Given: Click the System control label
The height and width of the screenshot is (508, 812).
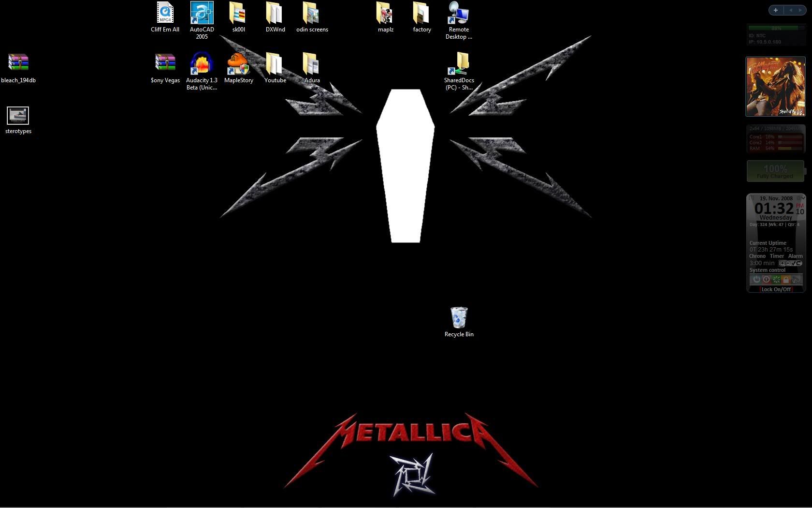Looking at the screenshot, I should point(768,270).
